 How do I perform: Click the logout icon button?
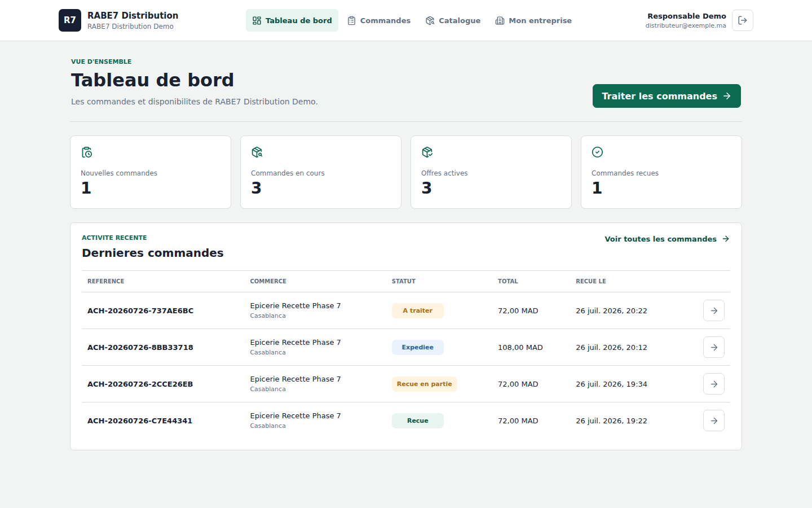coord(743,20)
